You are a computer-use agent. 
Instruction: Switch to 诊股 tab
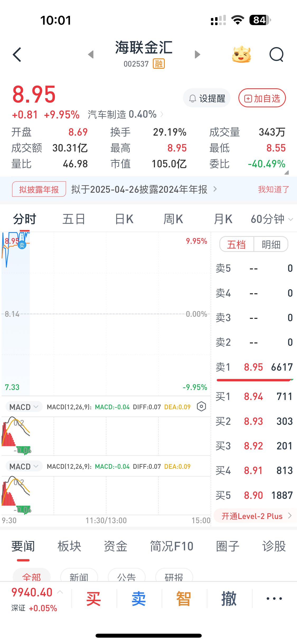274,546
